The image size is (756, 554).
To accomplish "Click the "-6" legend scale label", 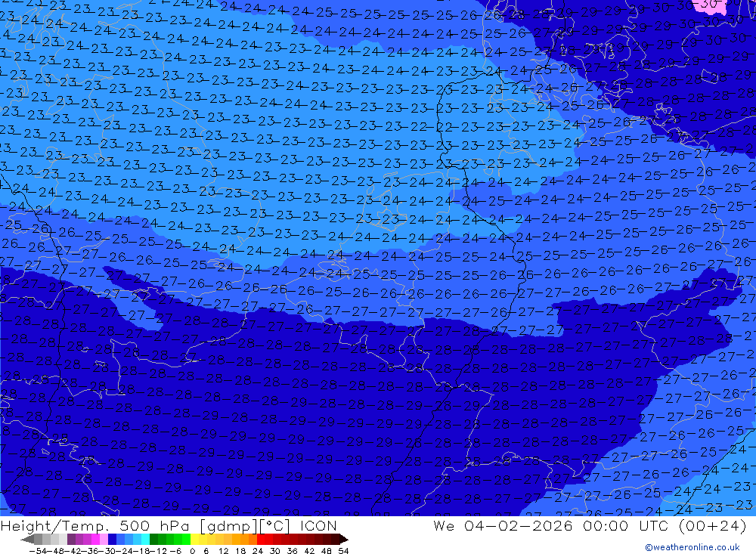I will tap(176, 551).
